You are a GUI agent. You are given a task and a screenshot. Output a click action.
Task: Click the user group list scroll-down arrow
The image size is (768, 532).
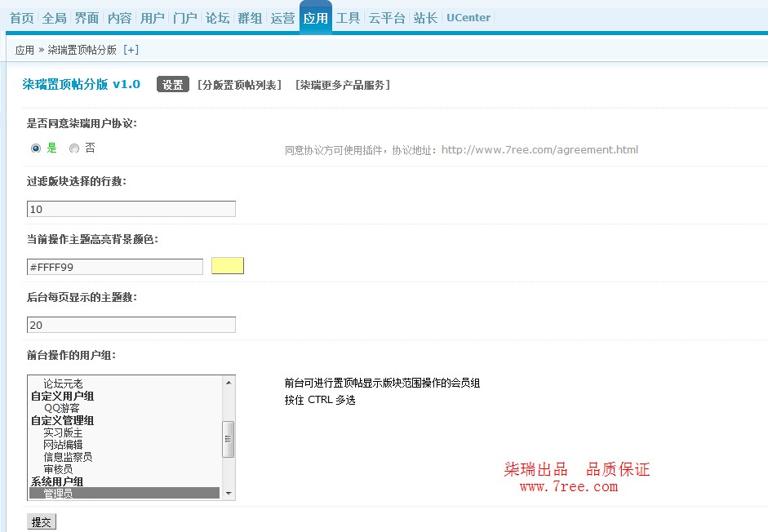pos(229,494)
